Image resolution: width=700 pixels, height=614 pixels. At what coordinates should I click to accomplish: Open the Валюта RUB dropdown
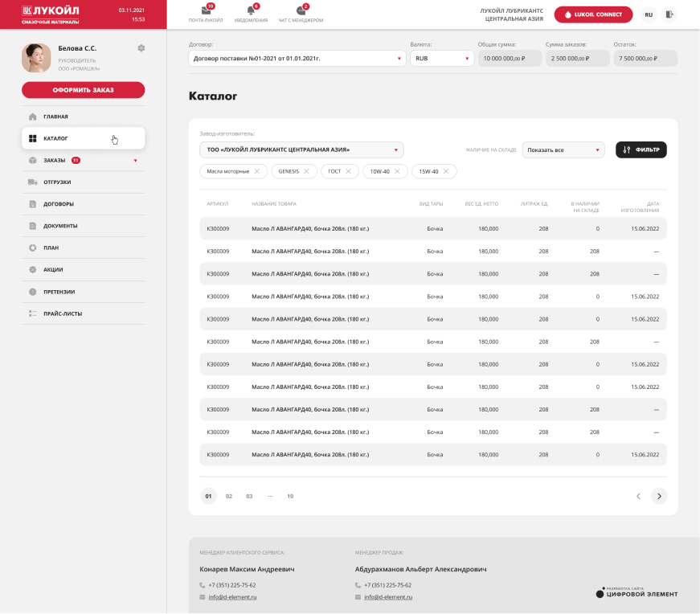[x=441, y=59]
